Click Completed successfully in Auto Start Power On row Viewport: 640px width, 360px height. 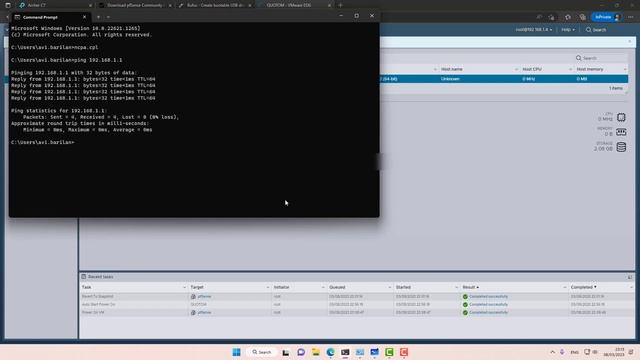coord(488,304)
